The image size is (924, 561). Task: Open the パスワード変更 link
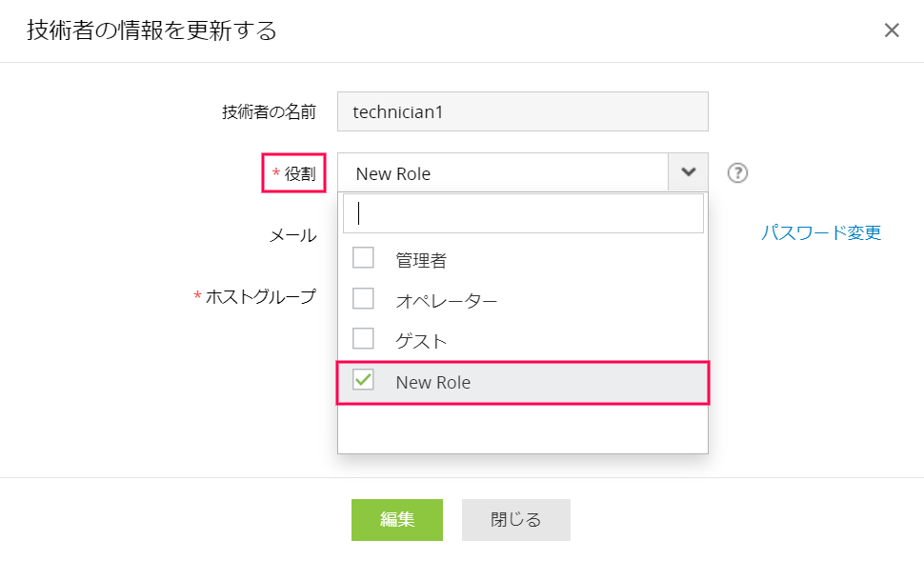point(820,232)
